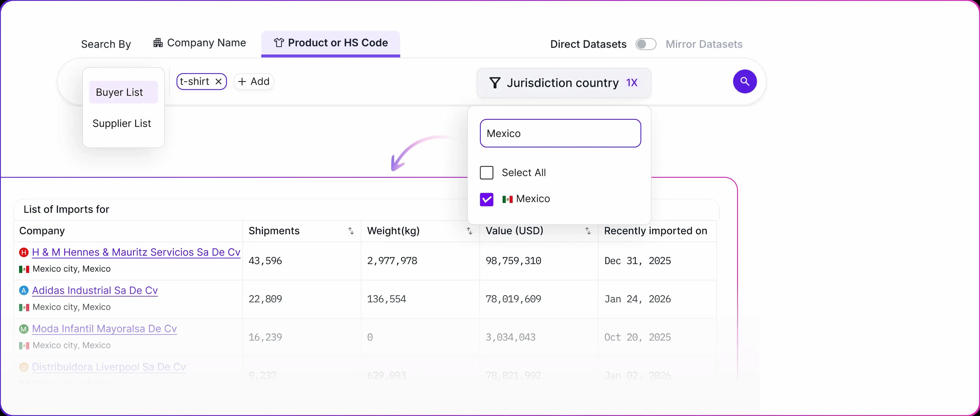The height and width of the screenshot is (416, 980).
Task: Click the purple search magnifier button
Action: pos(744,81)
